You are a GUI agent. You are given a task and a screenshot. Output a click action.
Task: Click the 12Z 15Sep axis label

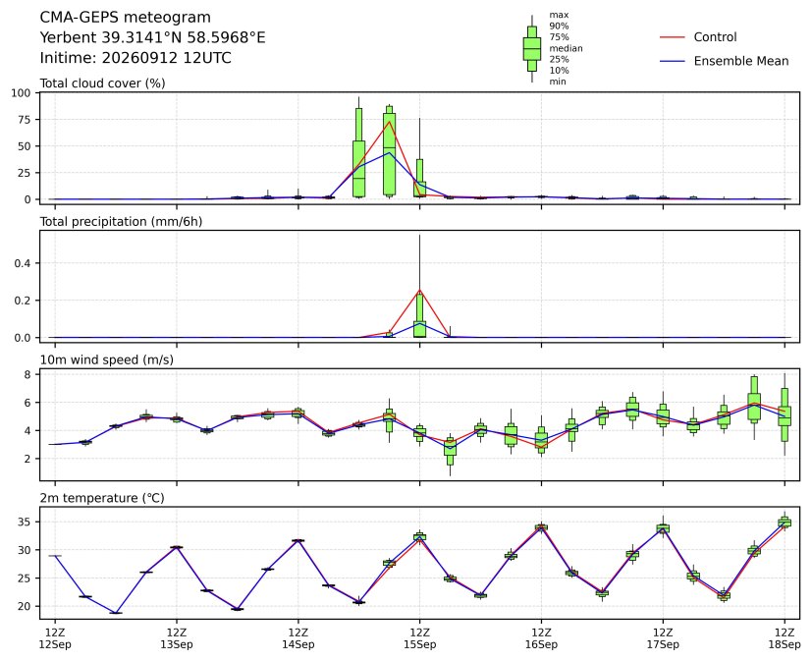[420, 638]
